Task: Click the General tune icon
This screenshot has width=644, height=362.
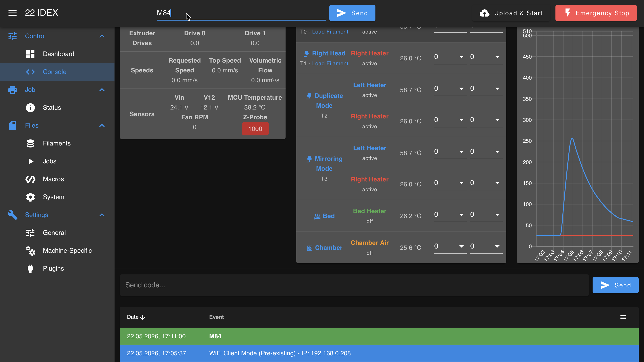Action: pyautogui.click(x=30, y=233)
